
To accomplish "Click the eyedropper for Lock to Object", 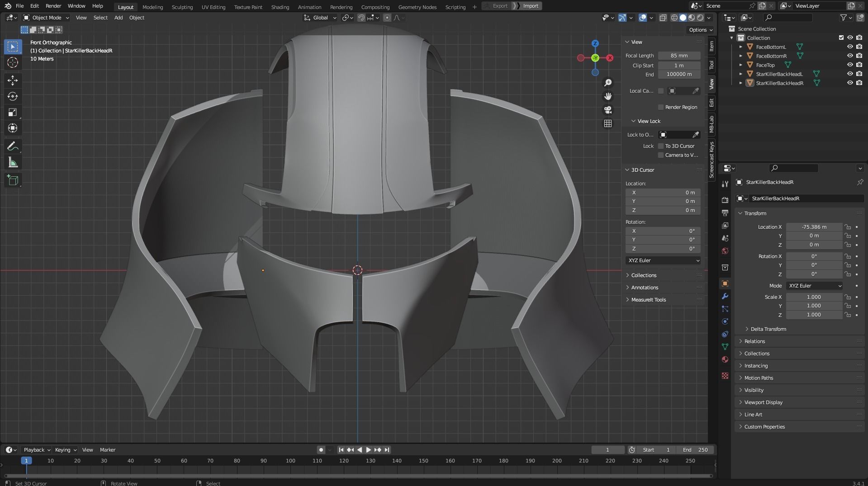I will pyautogui.click(x=696, y=135).
